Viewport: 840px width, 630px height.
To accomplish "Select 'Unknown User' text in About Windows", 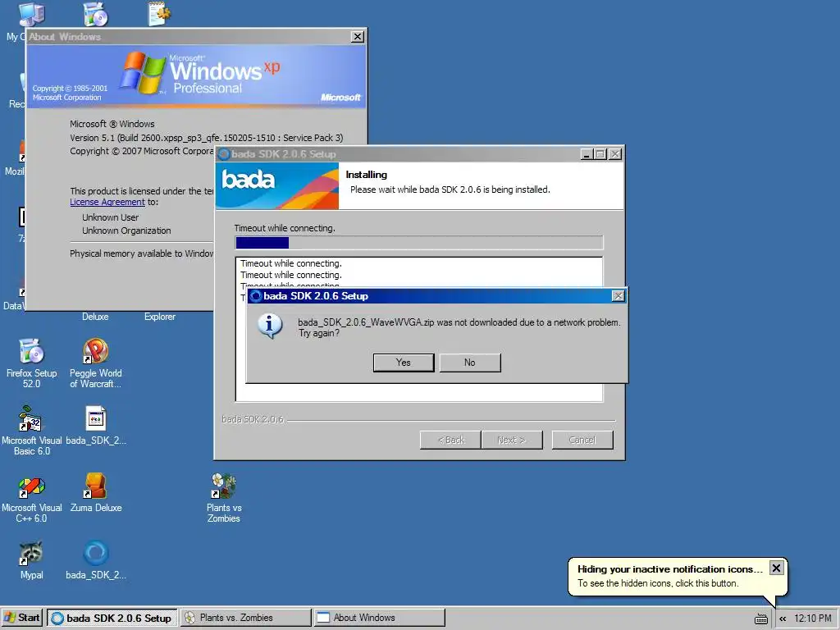I will [111, 217].
